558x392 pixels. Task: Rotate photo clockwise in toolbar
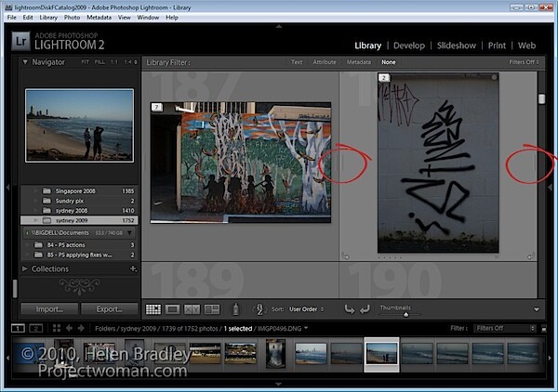coord(365,309)
